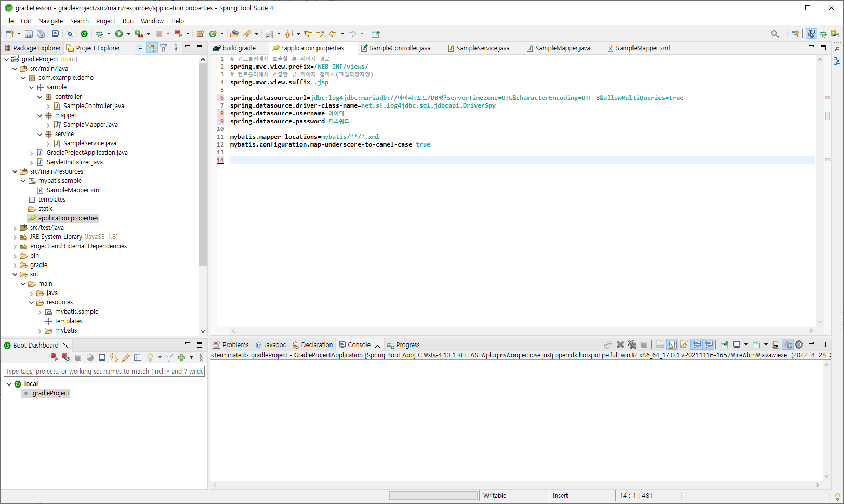
Task: Open the Debug button dropdown arrow
Action: coord(109,34)
